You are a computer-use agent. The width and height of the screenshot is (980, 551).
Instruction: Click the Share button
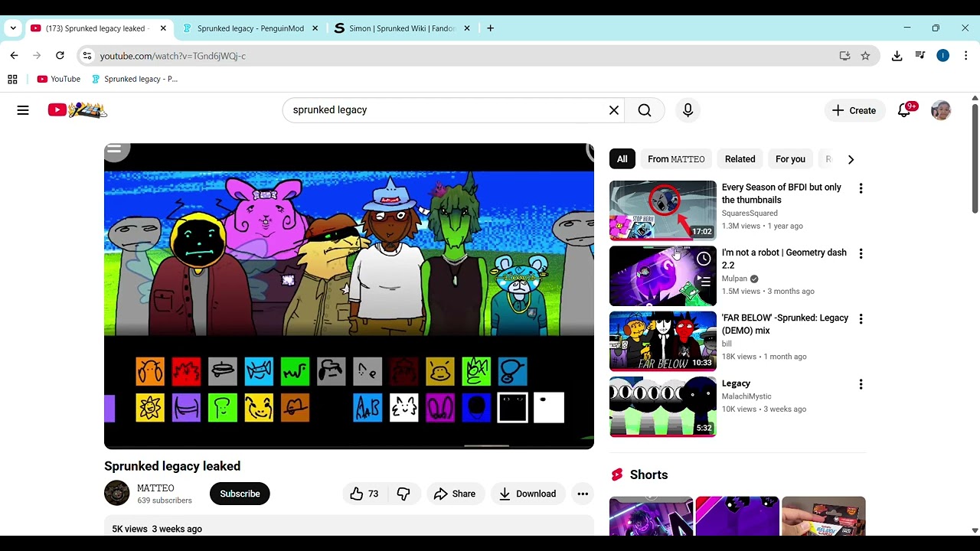[455, 494]
